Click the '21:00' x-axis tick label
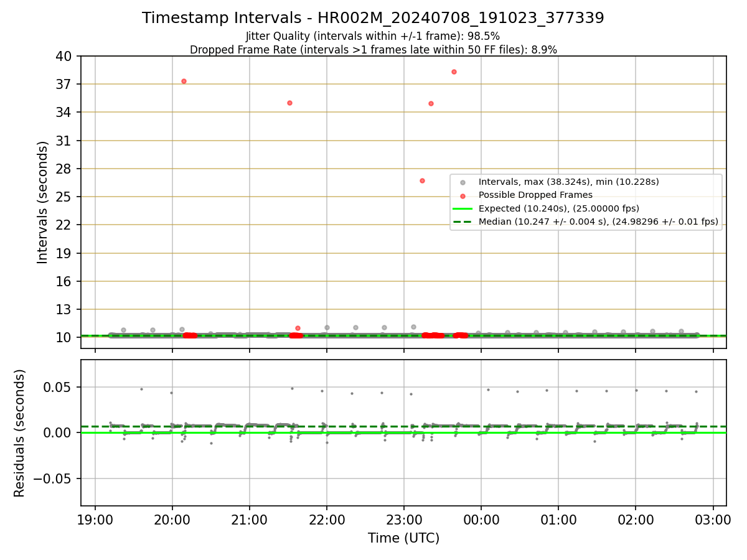Image resolution: width=747 pixels, height=560 pixels. coord(250,520)
